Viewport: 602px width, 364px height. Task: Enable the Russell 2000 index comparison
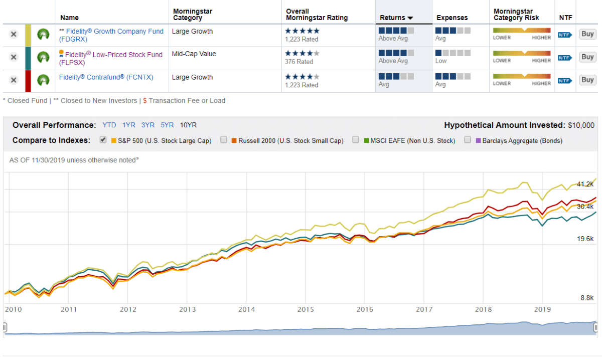coord(224,140)
